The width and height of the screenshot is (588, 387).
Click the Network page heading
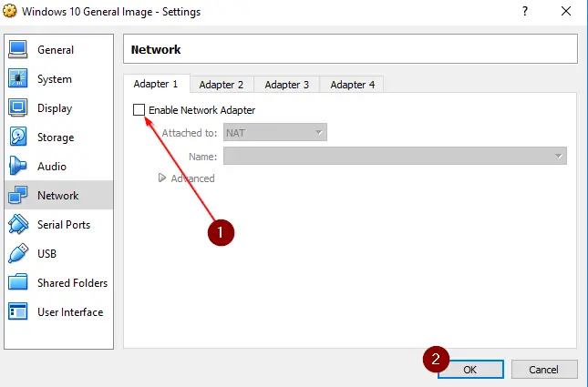click(x=156, y=49)
